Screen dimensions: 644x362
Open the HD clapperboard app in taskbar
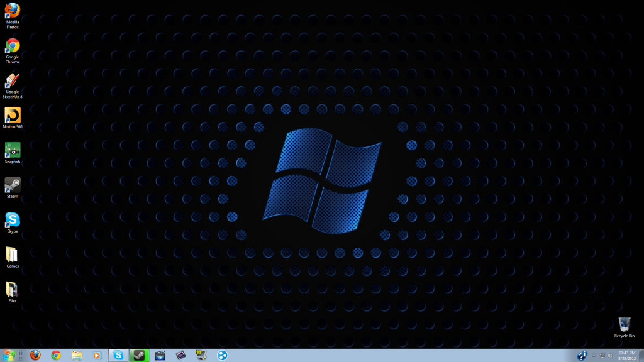[x=160, y=356]
